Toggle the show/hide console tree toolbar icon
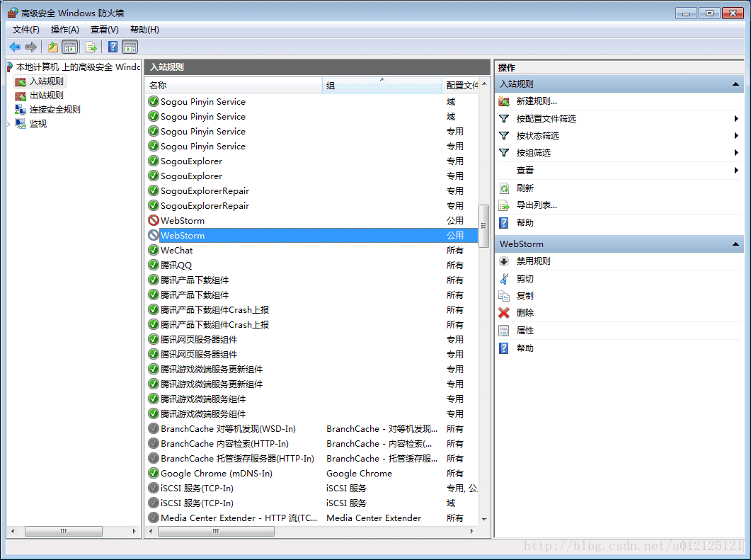Viewport: 751px width, 560px height. point(70,47)
